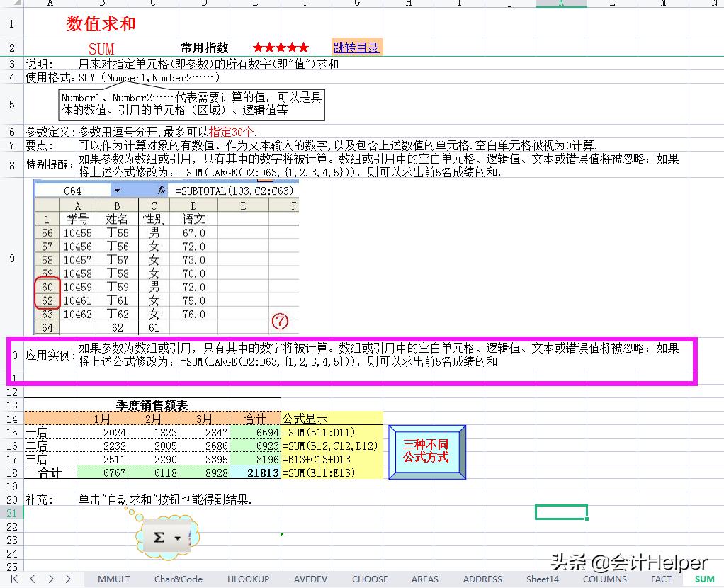
Task: Open the HLOOKUP sheet tab
Action: coord(248,579)
